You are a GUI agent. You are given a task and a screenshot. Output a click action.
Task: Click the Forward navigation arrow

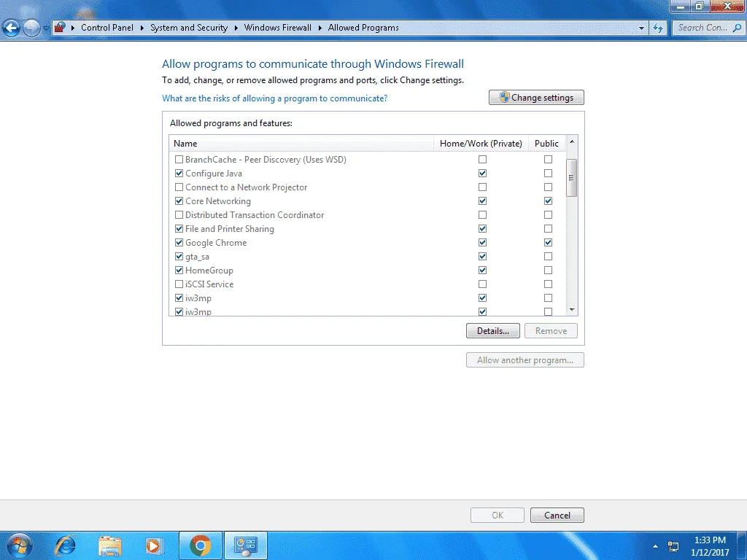pos(31,28)
